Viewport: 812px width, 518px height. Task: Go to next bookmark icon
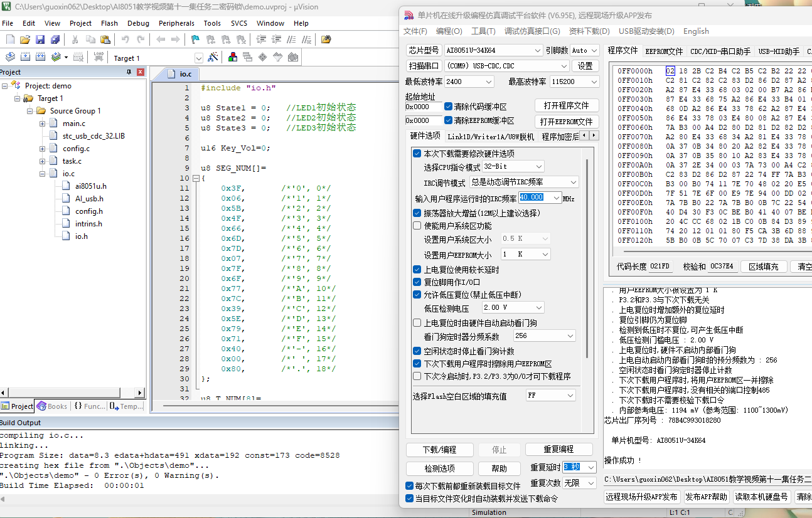[225, 40]
